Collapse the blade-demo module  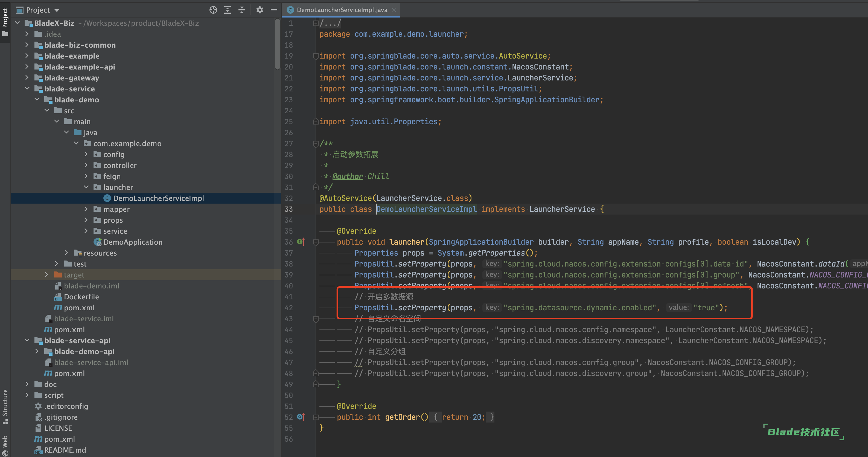pyautogui.click(x=37, y=100)
